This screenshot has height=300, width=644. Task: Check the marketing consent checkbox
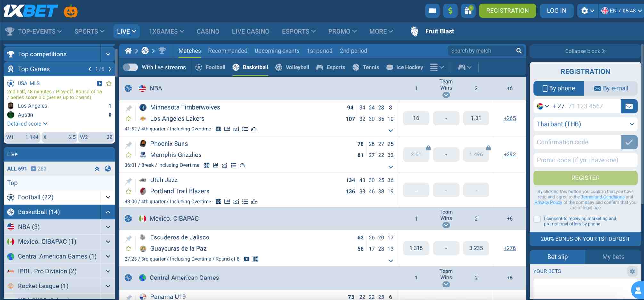click(x=537, y=219)
